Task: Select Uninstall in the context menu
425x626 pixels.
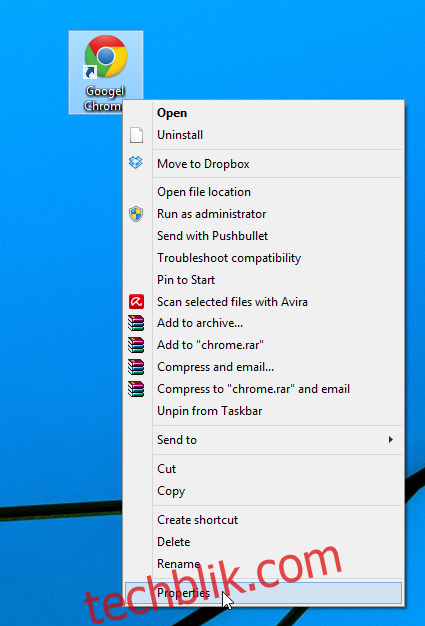Action: pos(263,135)
